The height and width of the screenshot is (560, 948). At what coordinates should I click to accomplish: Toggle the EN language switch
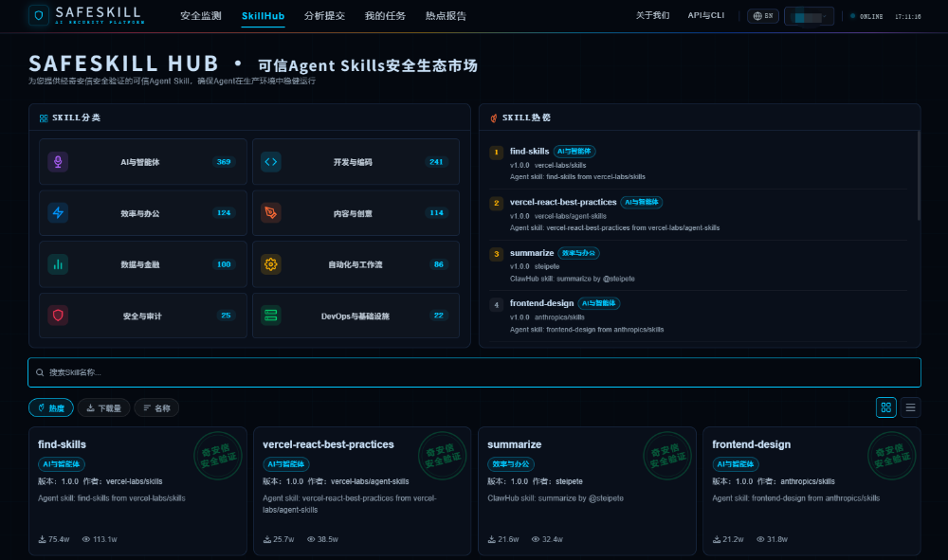pos(764,15)
